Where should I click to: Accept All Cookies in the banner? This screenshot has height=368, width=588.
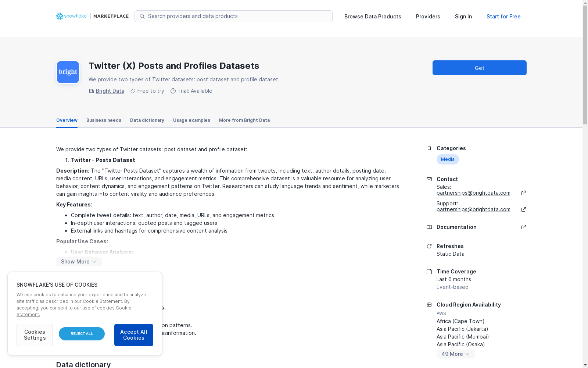(134, 335)
